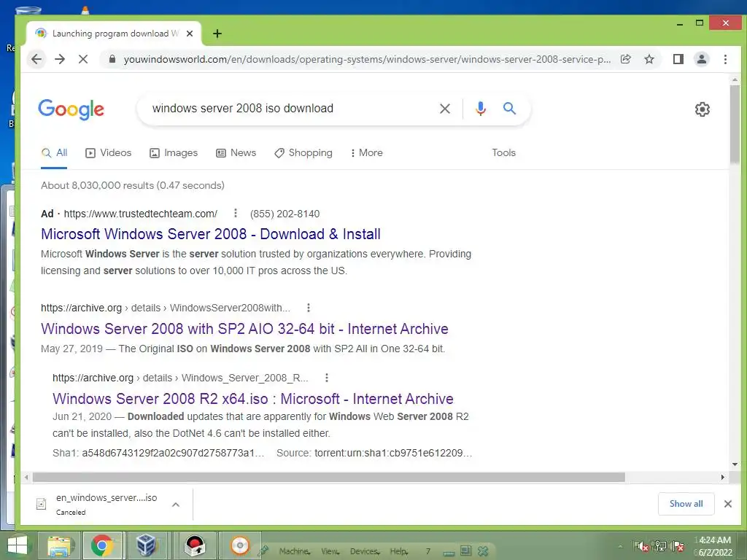
Task: Click the phone number (855) 202-8140
Action: click(x=285, y=214)
